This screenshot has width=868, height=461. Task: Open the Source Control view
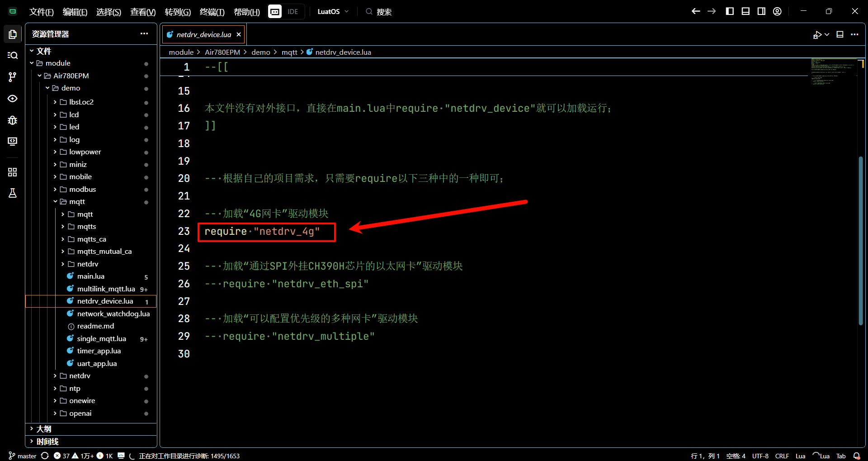click(x=13, y=77)
